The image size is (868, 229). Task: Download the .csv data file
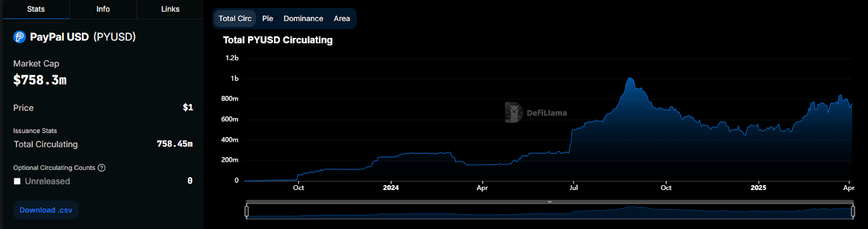(x=46, y=210)
